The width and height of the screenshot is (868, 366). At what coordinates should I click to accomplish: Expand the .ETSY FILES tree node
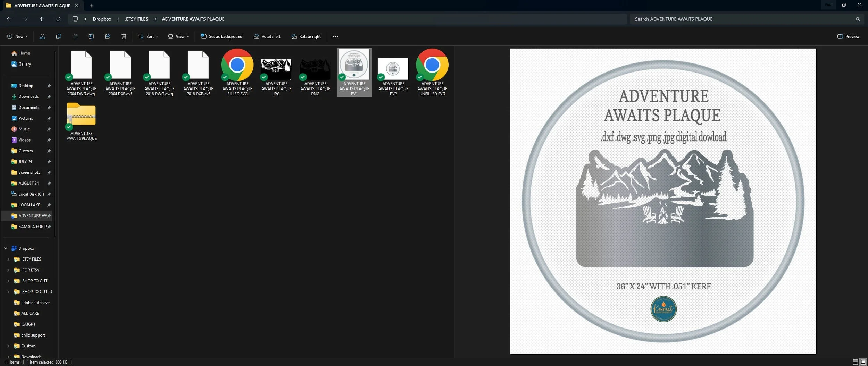[8, 259]
